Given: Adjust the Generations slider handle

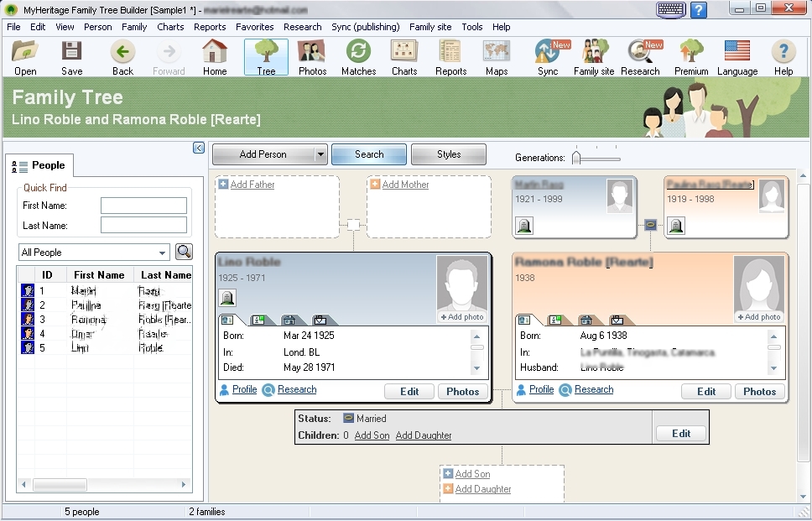Looking at the screenshot, I should (576, 158).
